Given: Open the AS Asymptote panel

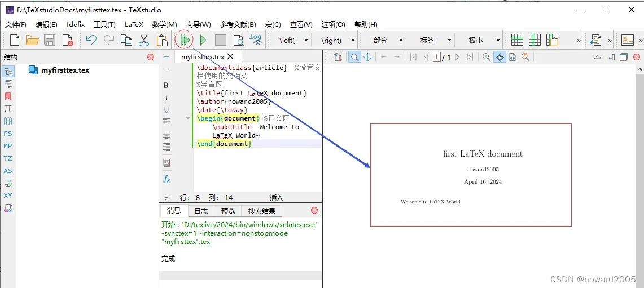Looking at the screenshot, I should click(x=8, y=171).
